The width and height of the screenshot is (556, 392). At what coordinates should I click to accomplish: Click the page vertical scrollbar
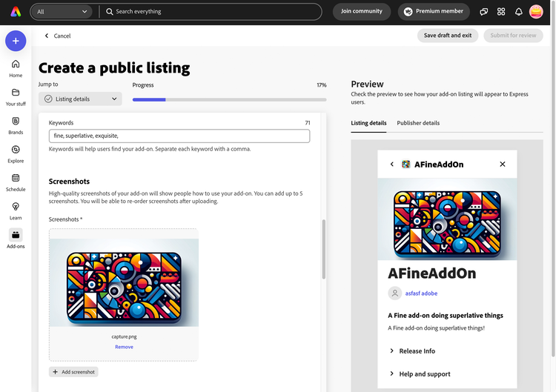(554, 179)
